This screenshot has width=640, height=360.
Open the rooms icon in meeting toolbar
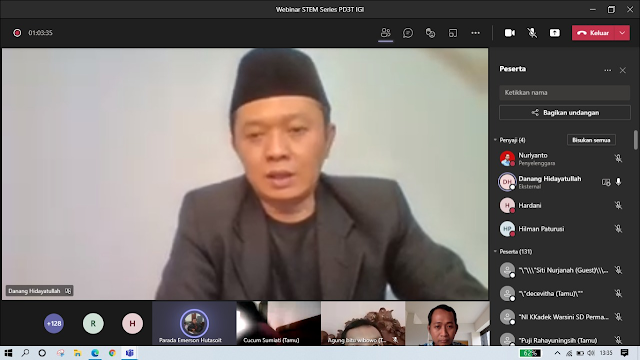tap(453, 33)
